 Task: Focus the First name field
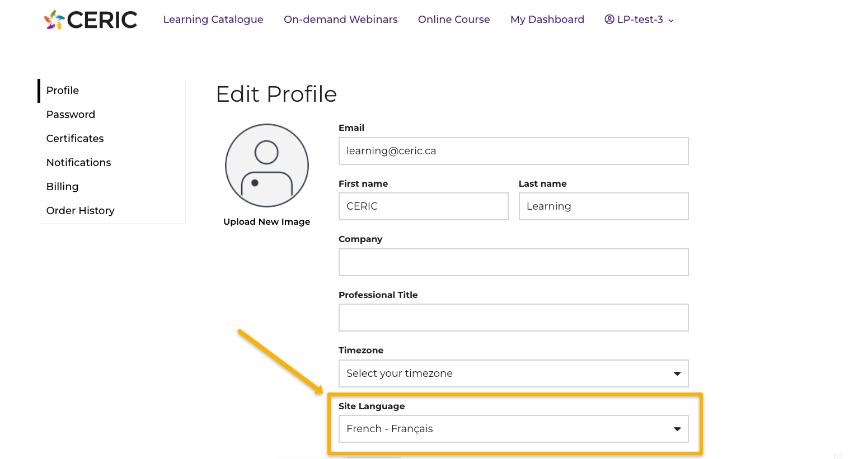[423, 206]
